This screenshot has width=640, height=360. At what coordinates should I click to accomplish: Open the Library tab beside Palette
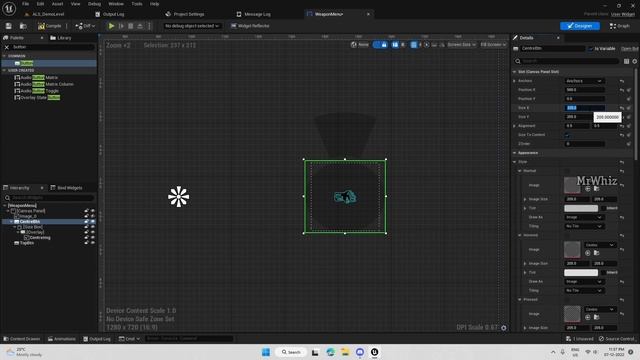click(x=61, y=38)
